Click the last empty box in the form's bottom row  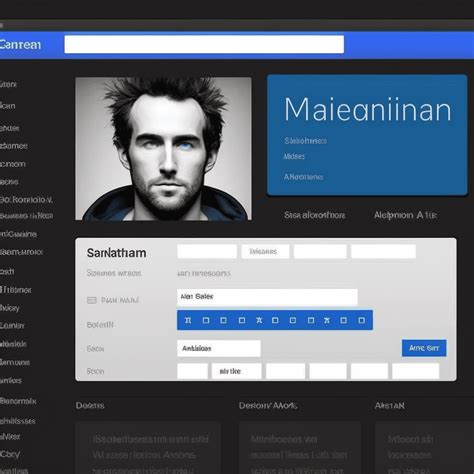416,371
